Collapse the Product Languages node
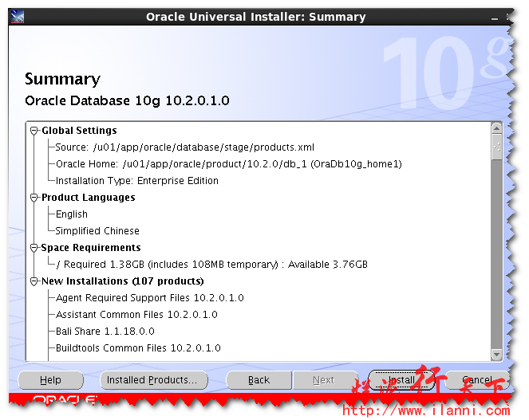Viewport: 529px width, 420px height. point(34,198)
